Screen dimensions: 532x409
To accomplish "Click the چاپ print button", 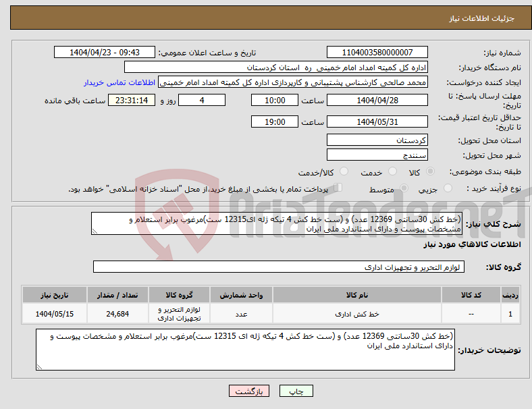I will coord(296,391).
